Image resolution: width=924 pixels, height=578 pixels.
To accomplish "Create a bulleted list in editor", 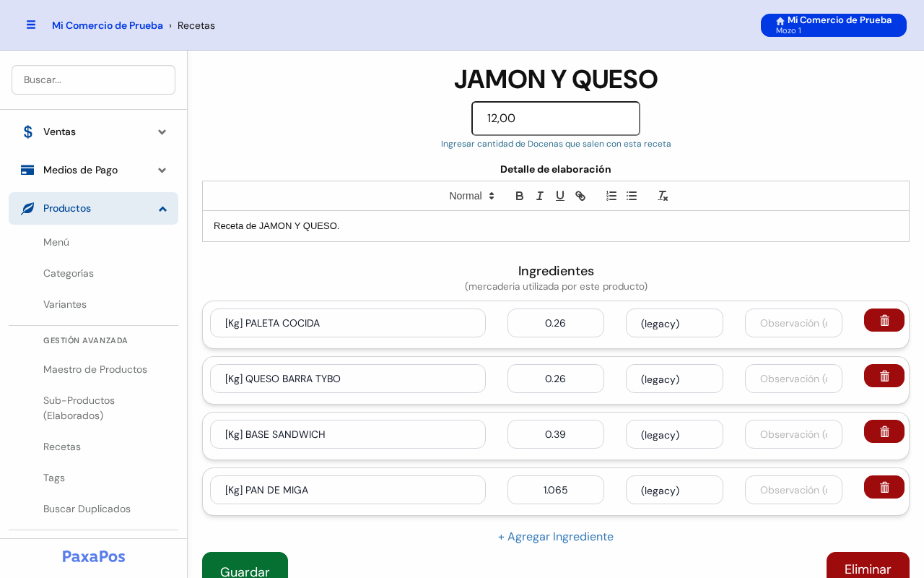I will (632, 196).
